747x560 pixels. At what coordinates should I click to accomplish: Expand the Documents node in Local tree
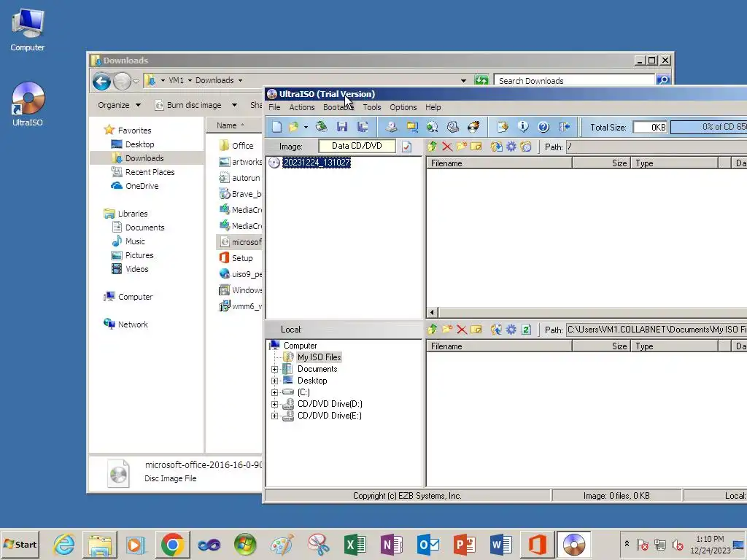(x=274, y=369)
